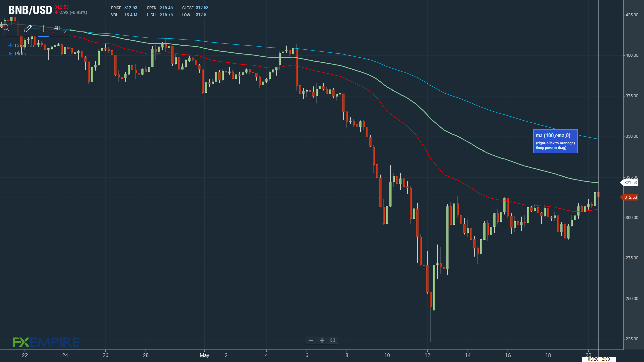Expand the Plots section
Screen dimensions: 644x362
(17, 54)
